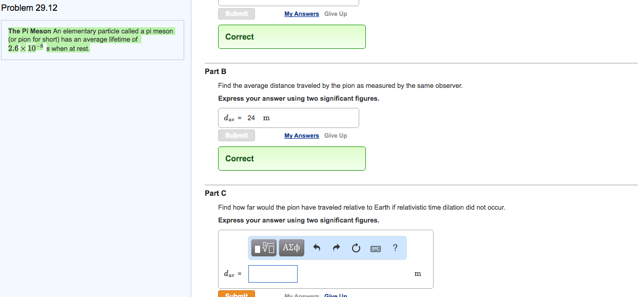Click Give Up for Part C
The width and height of the screenshot is (644, 297).
335,295
